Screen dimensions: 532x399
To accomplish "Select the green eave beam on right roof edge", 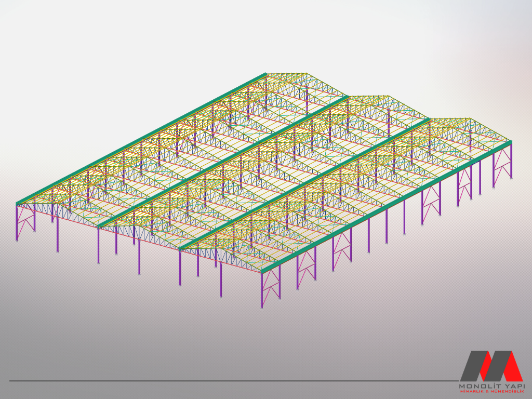I will pyautogui.click(x=387, y=206).
